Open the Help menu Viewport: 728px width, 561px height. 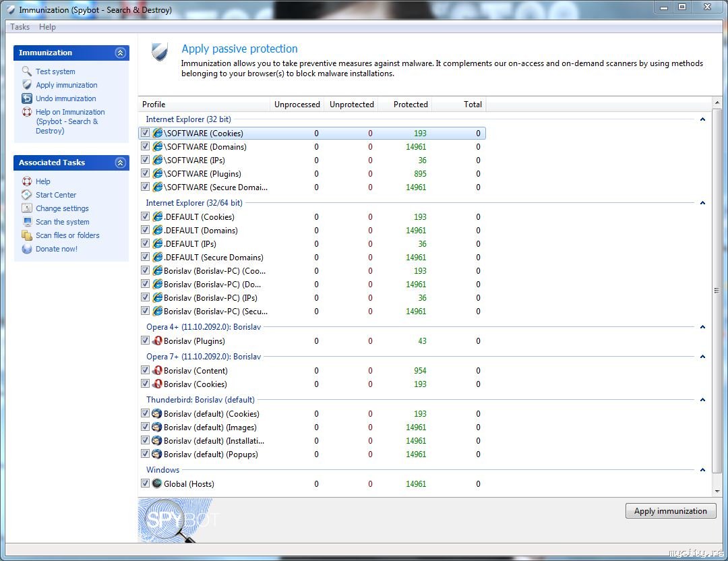tap(47, 27)
